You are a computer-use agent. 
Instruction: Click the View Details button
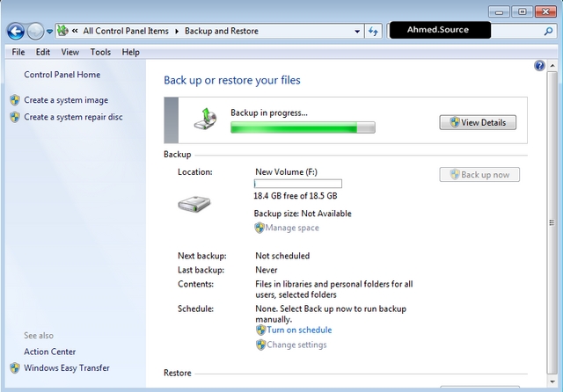pyautogui.click(x=478, y=123)
